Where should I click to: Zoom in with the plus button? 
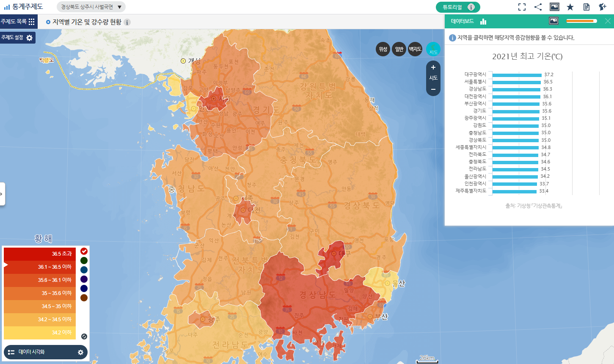[x=433, y=67]
